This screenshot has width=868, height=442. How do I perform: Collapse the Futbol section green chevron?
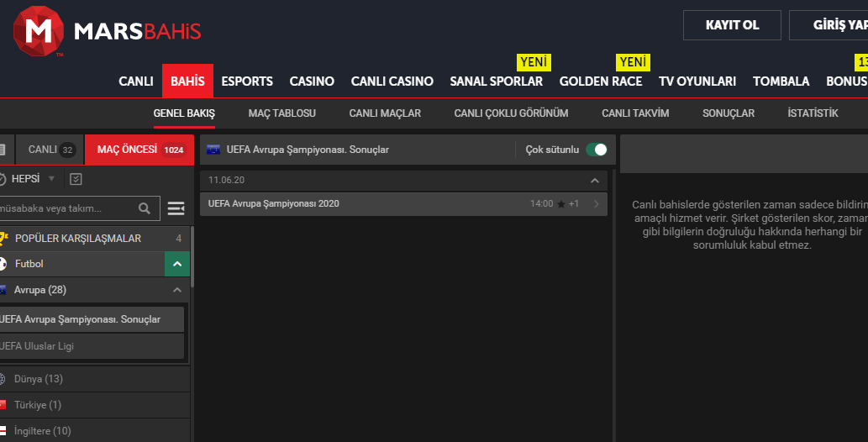[177, 264]
